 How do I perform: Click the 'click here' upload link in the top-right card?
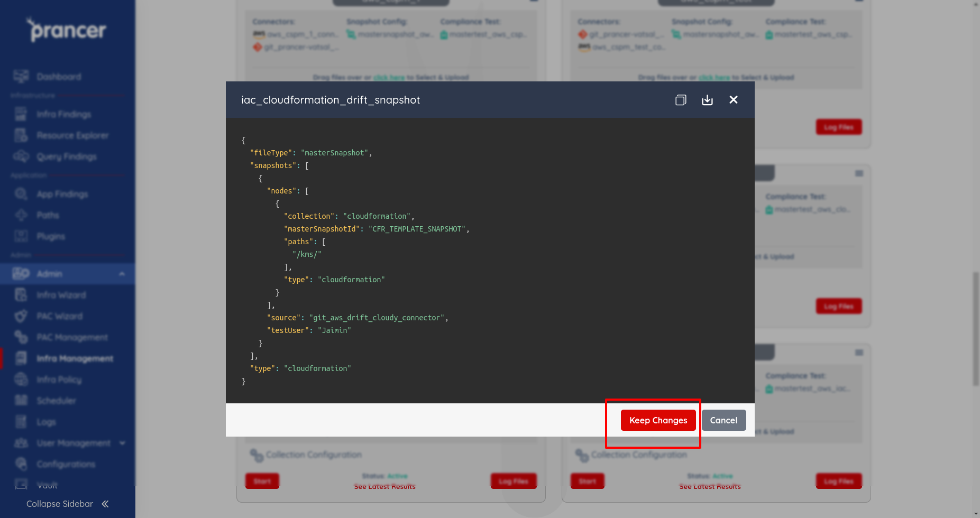(x=714, y=77)
